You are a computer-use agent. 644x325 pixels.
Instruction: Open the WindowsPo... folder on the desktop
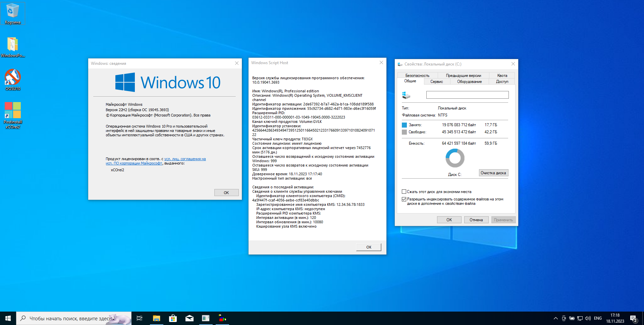click(x=12, y=45)
